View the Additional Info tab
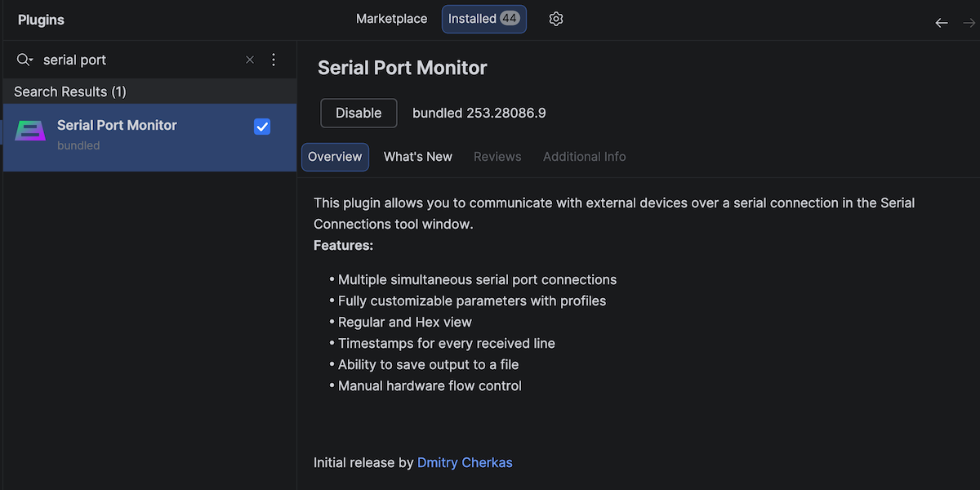Viewport: 980px width, 490px height. pos(584,157)
